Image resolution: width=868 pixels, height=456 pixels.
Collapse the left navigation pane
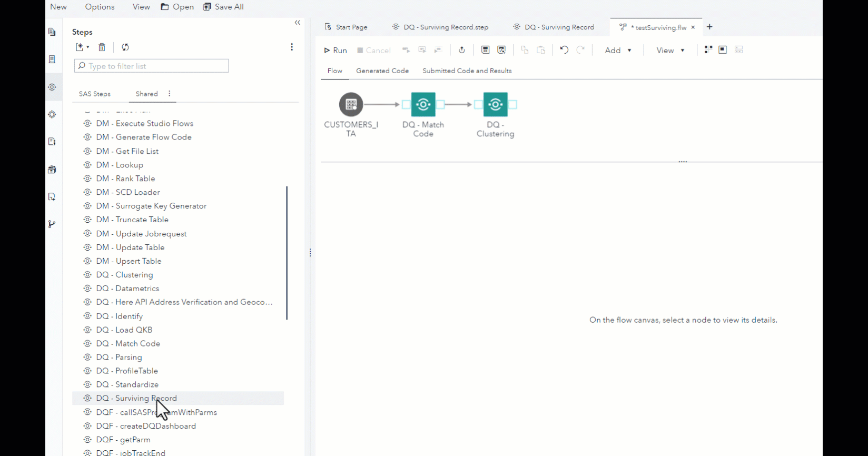click(x=298, y=23)
